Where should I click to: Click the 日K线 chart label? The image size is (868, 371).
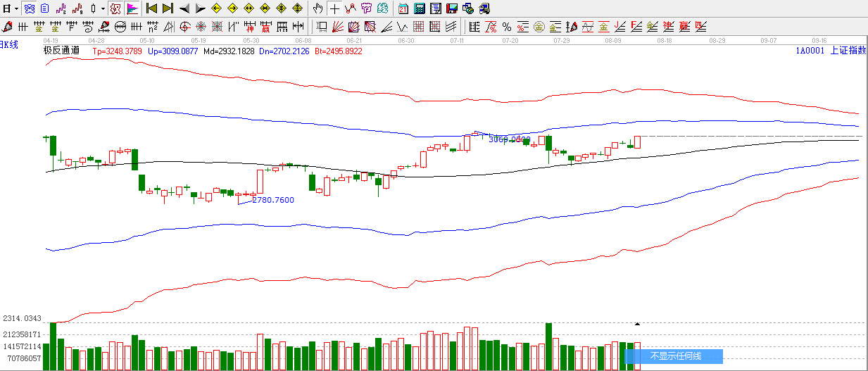pyautogui.click(x=10, y=44)
